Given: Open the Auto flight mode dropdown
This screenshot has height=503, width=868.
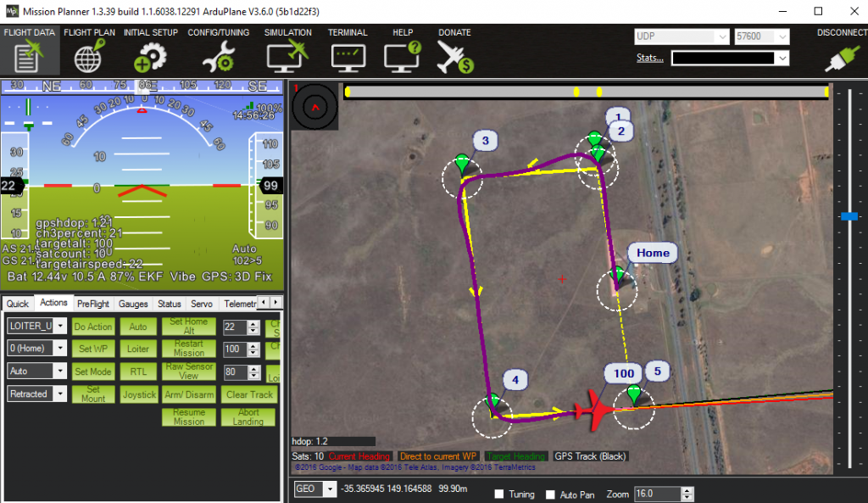Looking at the screenshot, I should coord(60,372).
